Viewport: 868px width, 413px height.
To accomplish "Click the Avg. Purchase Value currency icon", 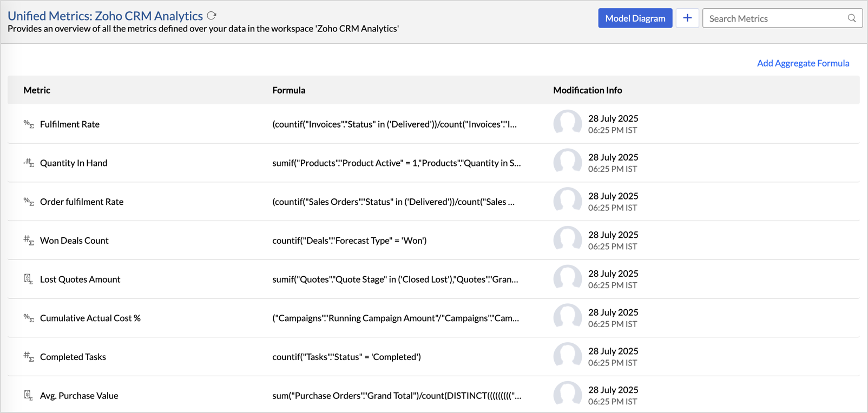I will [x=28, y=395].
